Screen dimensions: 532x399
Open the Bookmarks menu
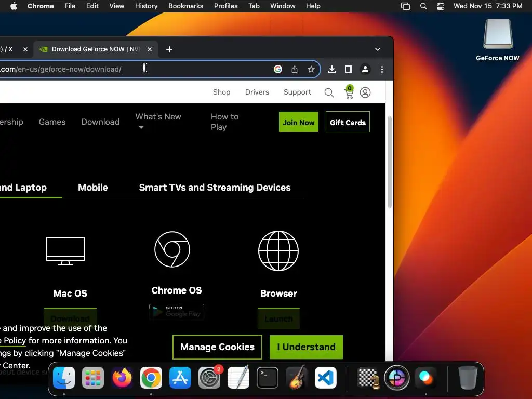pos(185,6)
